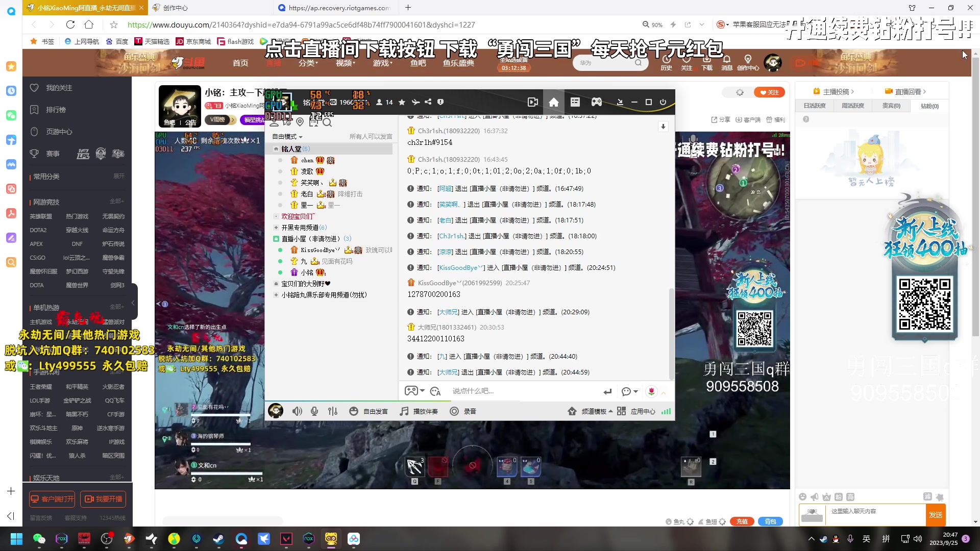Open Douyu history icon in header
980x551 pixels.
click(x=666, y=63)
